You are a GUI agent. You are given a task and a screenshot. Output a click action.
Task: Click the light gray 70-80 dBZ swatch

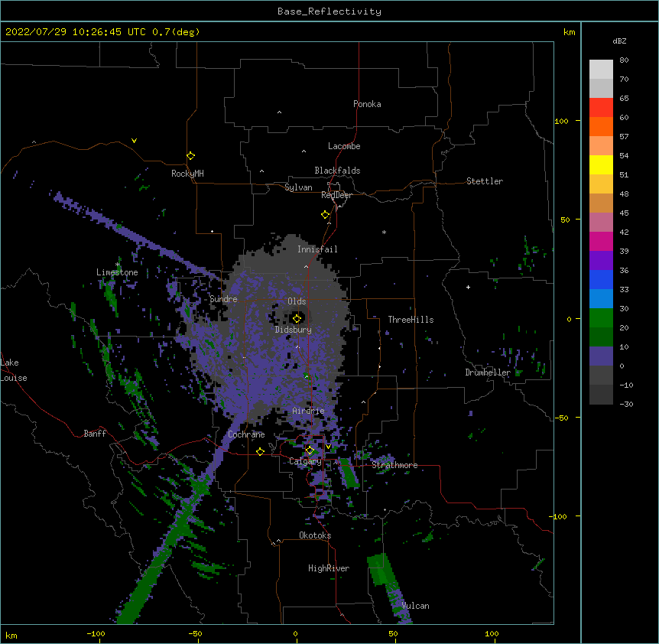pos(601,70)
